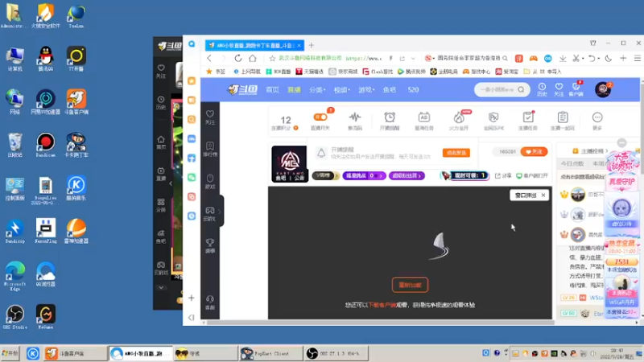Click the purple fan badge button
This screenshot has width=644, height=362.
pos(407,175)
